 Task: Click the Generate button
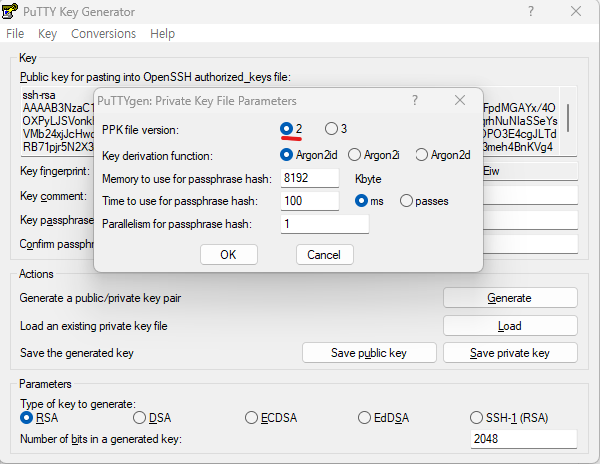point(510,298)
